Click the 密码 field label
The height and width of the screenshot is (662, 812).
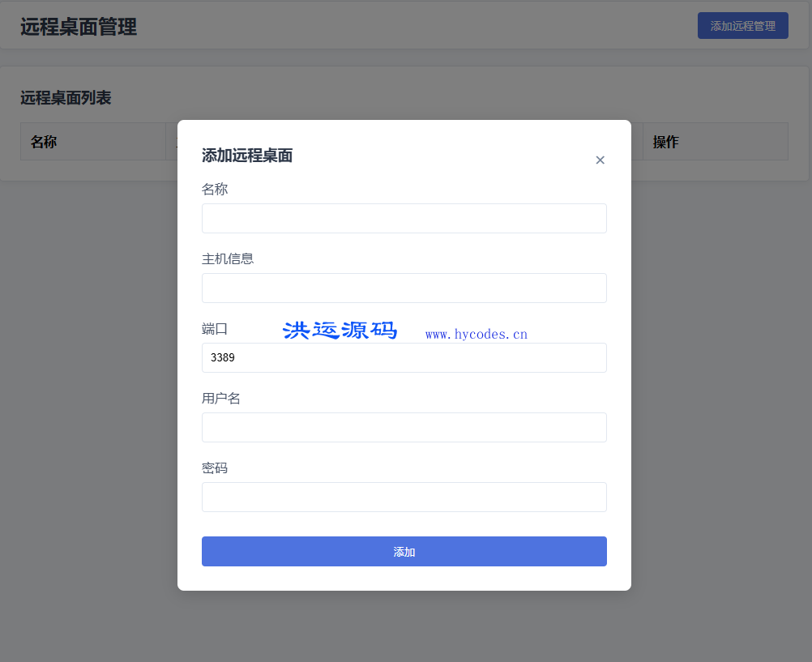tap(215, 468)
